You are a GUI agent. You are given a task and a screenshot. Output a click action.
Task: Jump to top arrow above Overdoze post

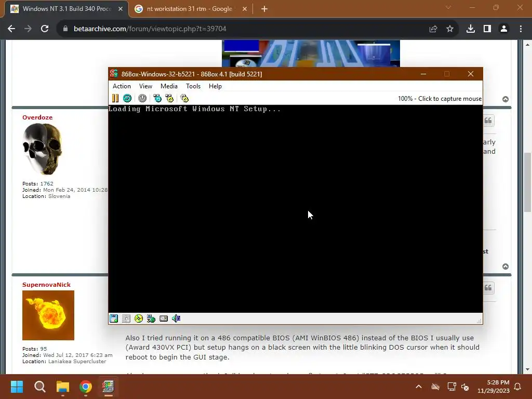(x=506, y=99)
